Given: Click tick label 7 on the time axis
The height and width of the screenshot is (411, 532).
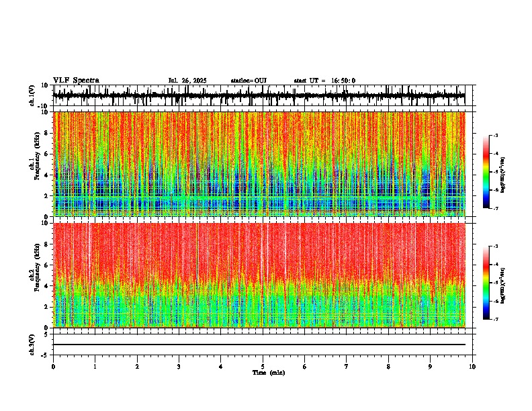Looking at the screenshot, I should (347, 367).
